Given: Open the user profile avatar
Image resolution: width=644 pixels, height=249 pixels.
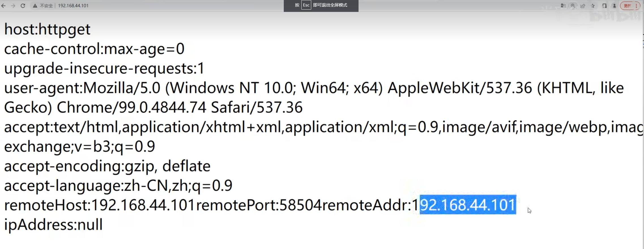Looking at the screenshot, I should [614, 6].
